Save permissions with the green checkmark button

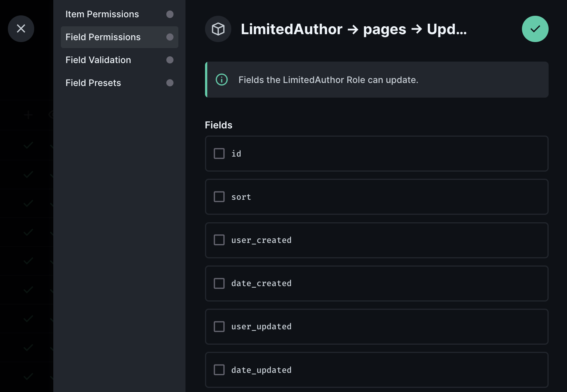coord(535,29)
